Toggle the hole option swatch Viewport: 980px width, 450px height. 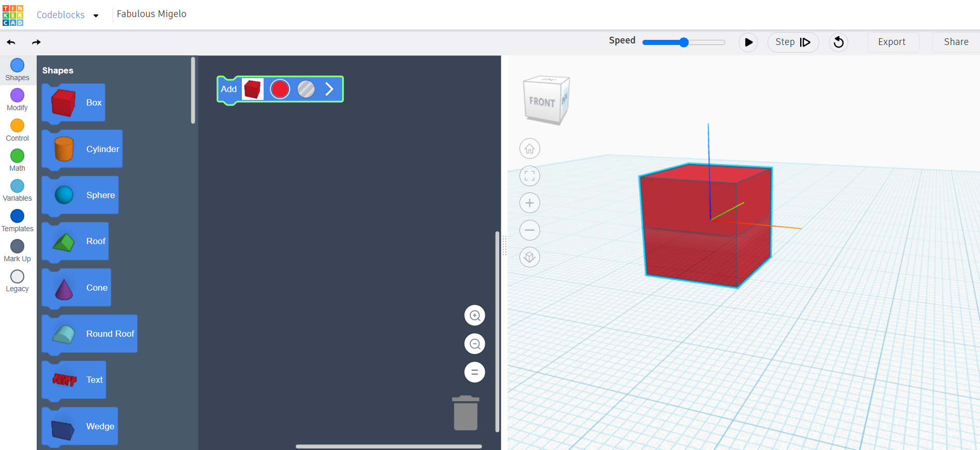[x=306, y=89]
